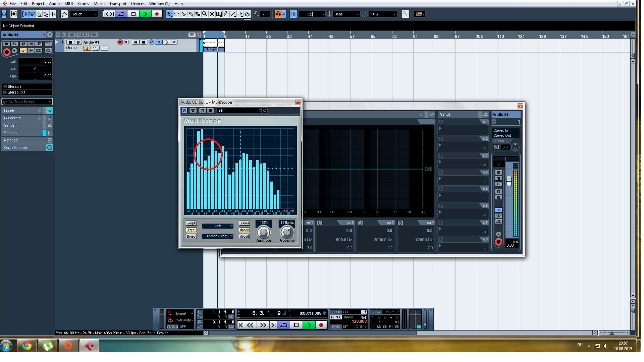Open the color selector tool in toolbar
The width and height of the screenshot is (644, 362).
(420, 14)
